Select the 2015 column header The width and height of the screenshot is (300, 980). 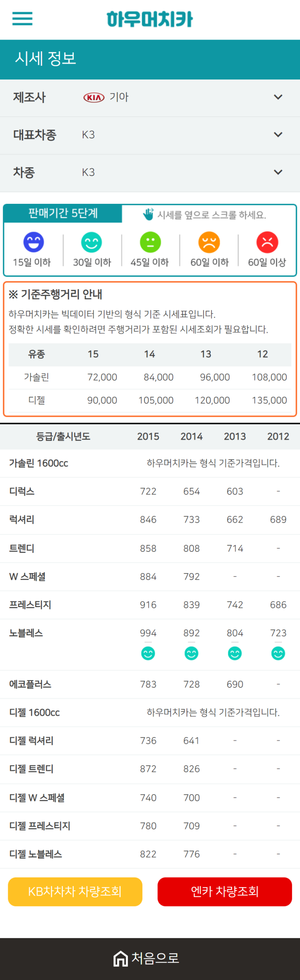(x=148, y=436)
